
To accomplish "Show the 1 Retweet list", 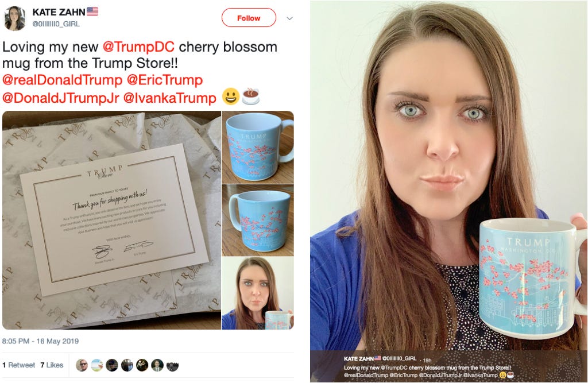I will [19, 365].
